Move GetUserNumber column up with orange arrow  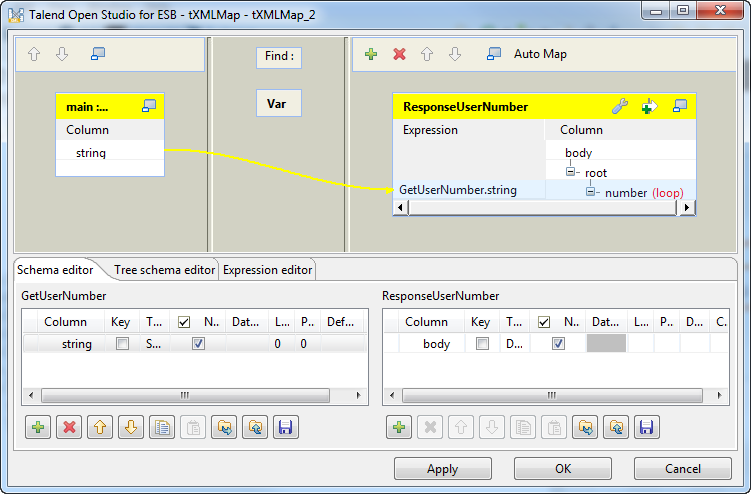[100, 427]
